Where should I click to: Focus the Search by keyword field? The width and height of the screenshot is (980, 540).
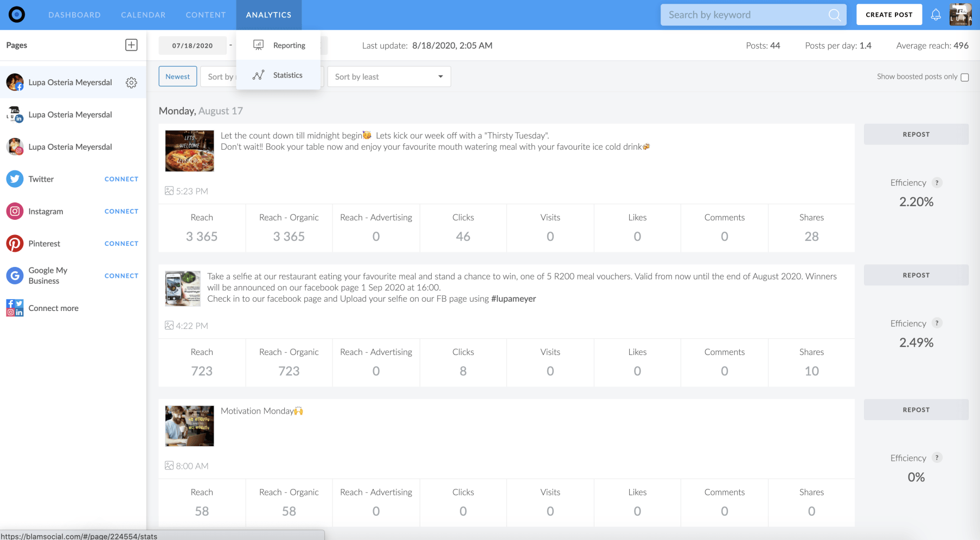[753, 15]
